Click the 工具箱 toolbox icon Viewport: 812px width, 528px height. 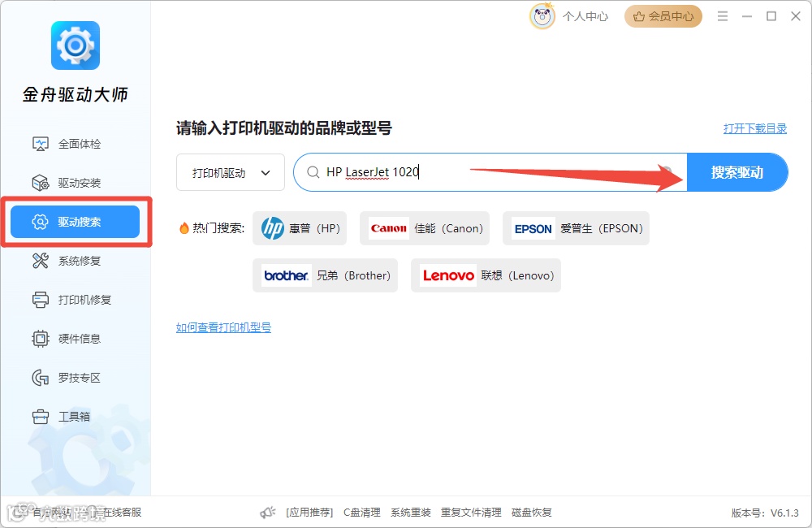click(41, 417)
